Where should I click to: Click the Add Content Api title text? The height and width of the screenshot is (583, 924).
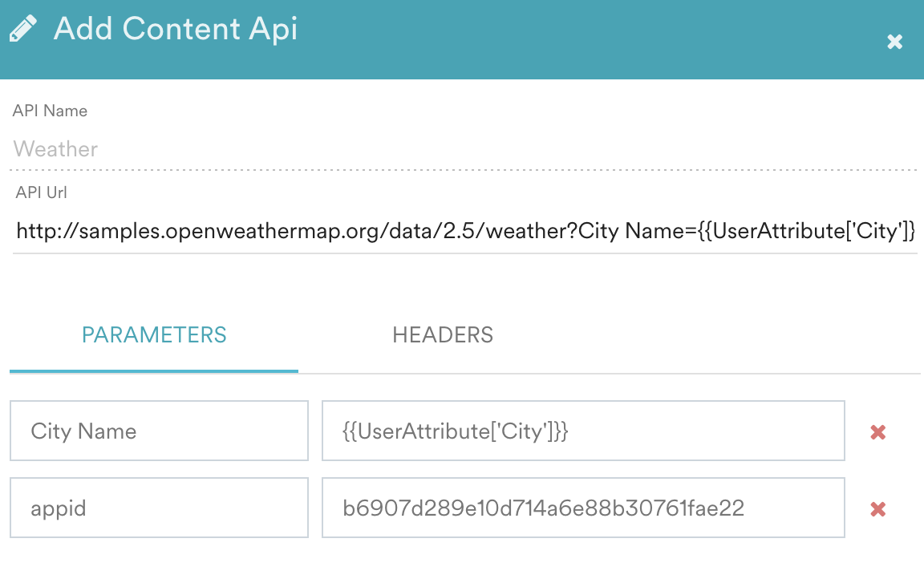(x=176, y=30)
